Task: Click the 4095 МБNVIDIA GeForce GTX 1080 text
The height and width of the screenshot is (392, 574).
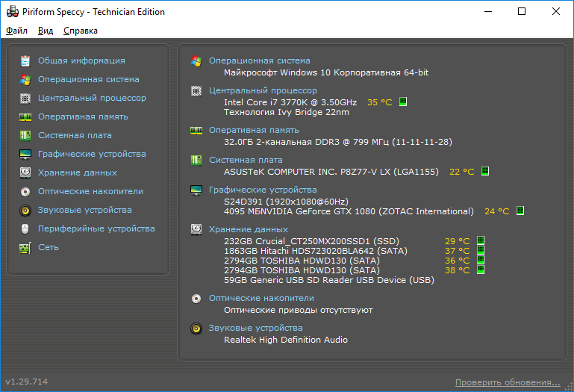Action: pyautogui.click(x=349, y=211)
